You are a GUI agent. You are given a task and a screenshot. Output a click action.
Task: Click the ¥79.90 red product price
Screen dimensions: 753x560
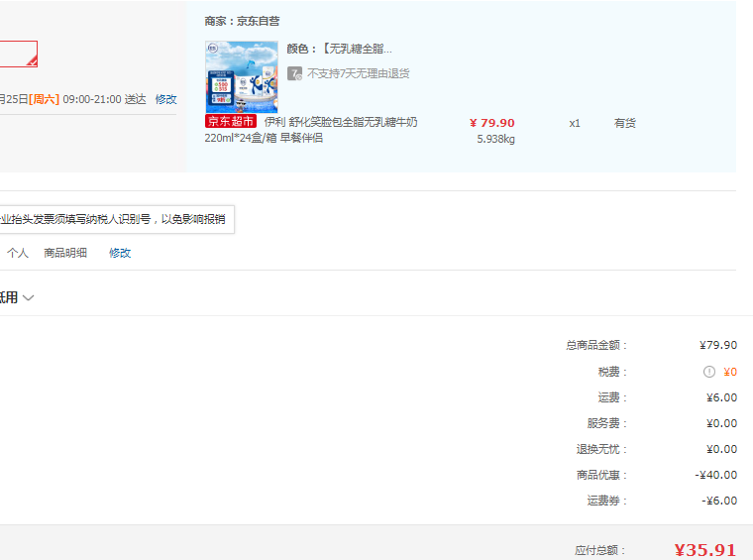click(x=491, y=123)
